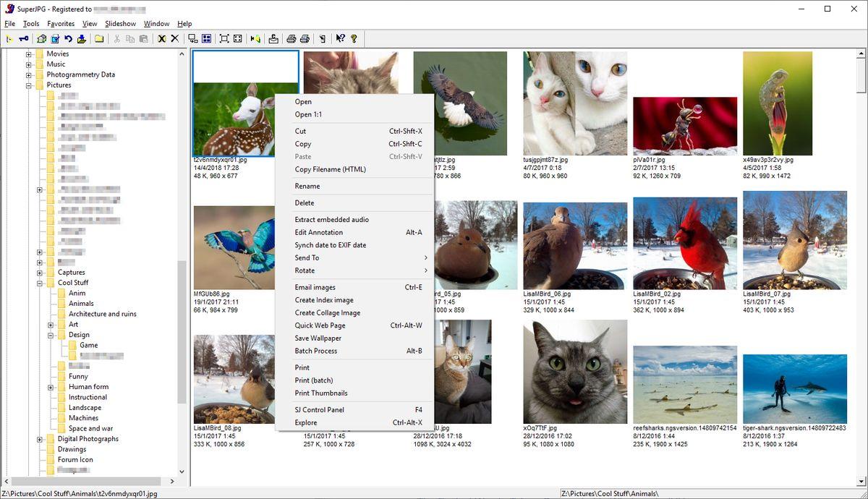Select Batch Process in context menu
The width and height of the screenshot is (868, 499).
354,351
